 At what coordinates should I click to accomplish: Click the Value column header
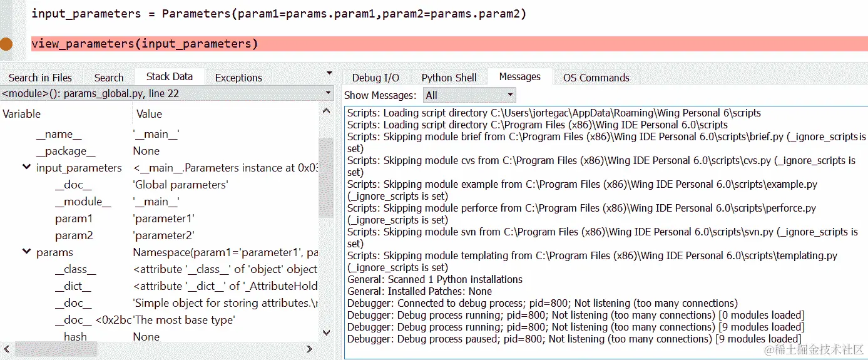(149, 114)
